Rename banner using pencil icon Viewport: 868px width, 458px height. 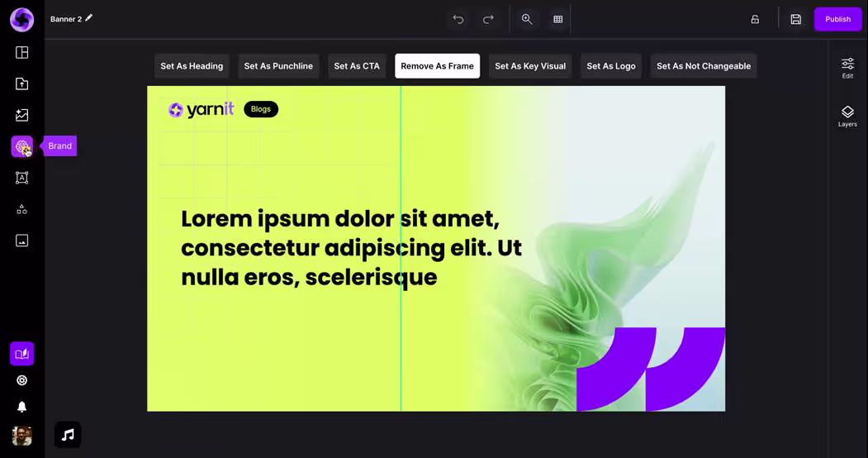(x=88, y=18)
